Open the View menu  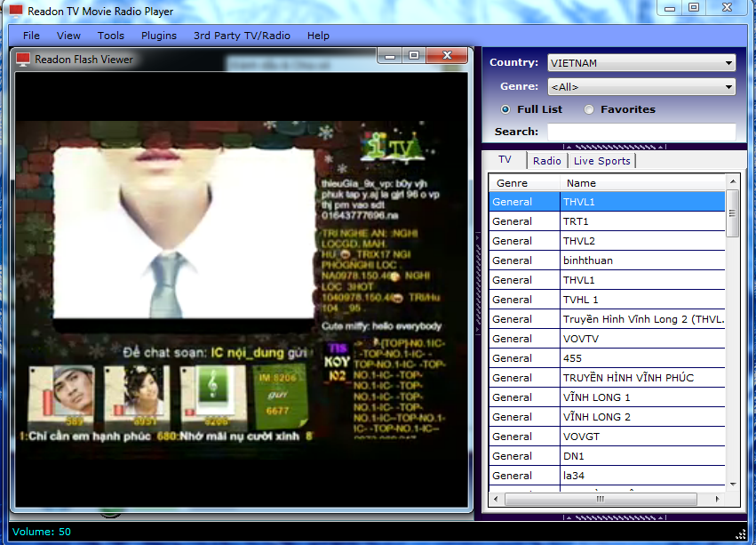point(68,36)
